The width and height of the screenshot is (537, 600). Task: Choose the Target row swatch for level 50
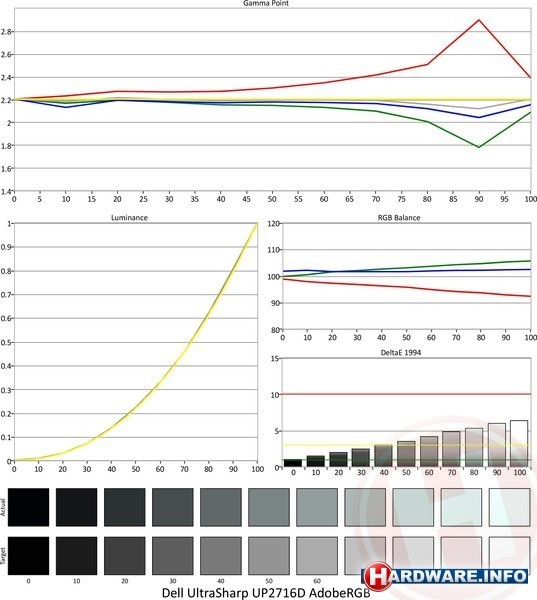coord(269,556)
